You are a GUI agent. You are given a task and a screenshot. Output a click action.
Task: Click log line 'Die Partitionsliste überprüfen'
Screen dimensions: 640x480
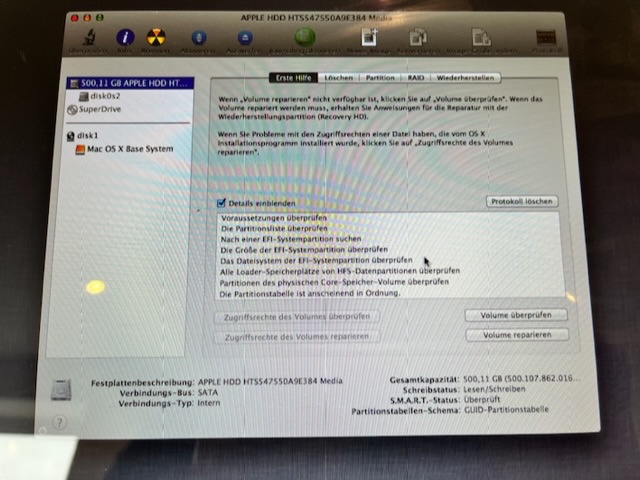click(x=274, y=229)
